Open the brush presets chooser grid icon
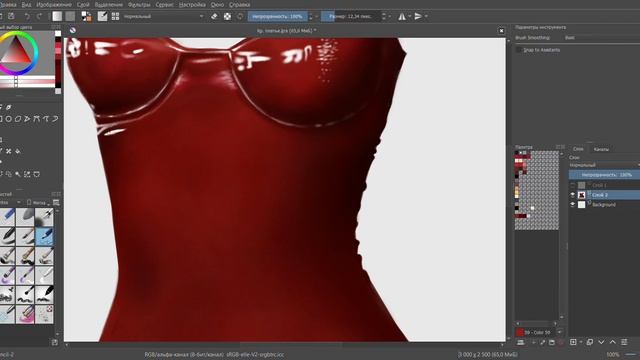The height and width of the screenshot is (360, 640). point(116,16)
